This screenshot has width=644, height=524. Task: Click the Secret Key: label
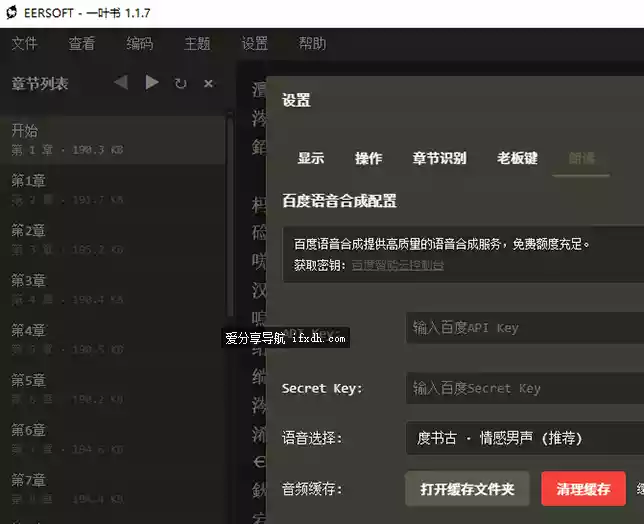point(322,388)
